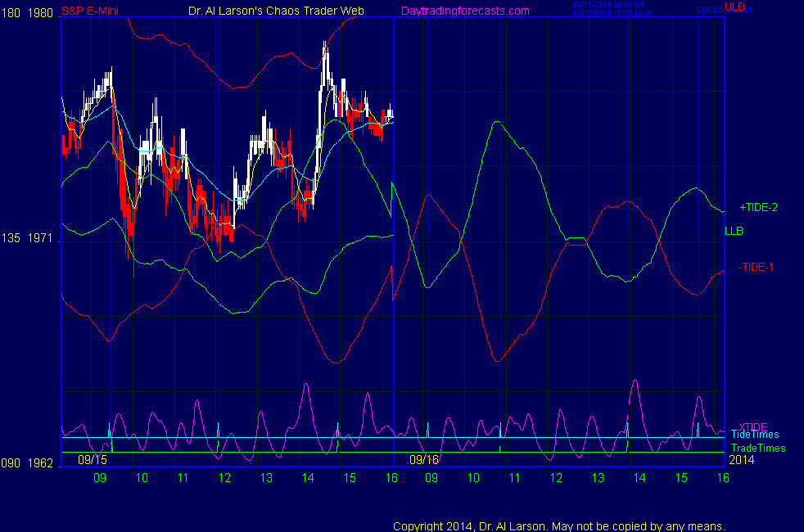Image resolution: width=804 pixels, height=532 pixels.
Task: Click the '09/15/2014 15:30 Local' timestamp
Action: tap(612, 13)
